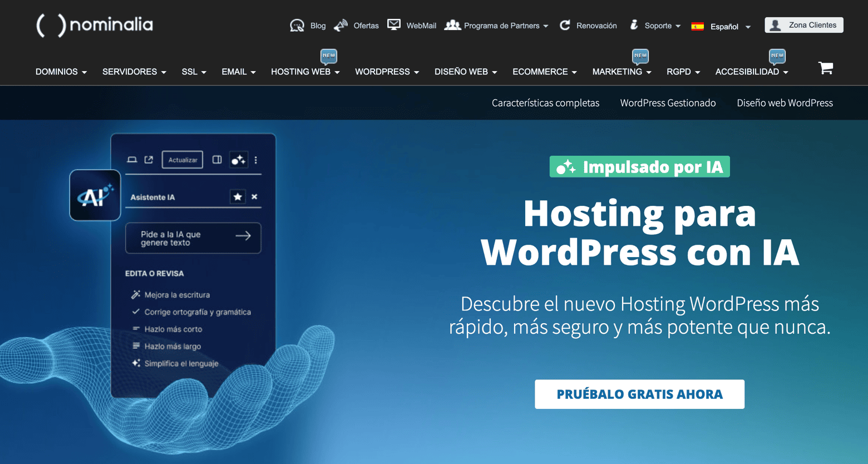
Task: Click the Ofertas megaphone icon
Action: tap(341, 25)
